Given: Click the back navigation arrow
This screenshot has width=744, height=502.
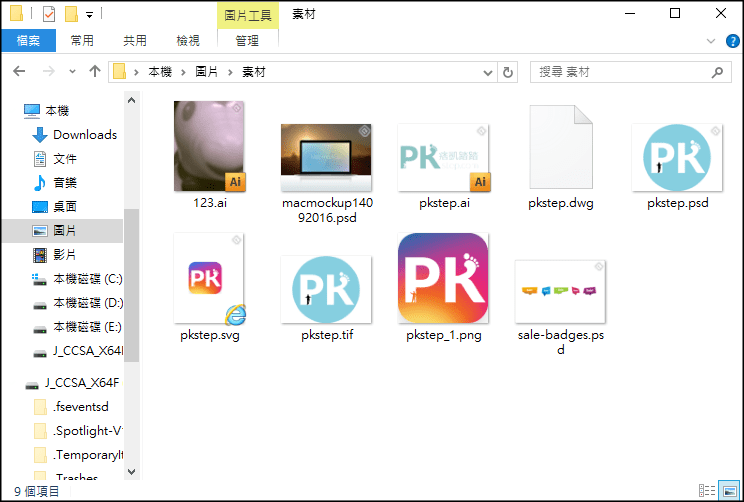Looking at the screenshot, I should point(19,72).
